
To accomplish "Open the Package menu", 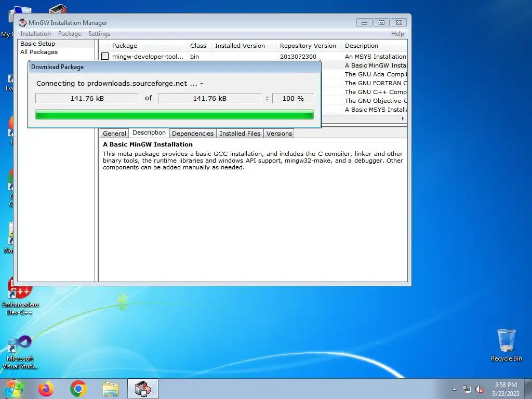I will coord(70,34).
